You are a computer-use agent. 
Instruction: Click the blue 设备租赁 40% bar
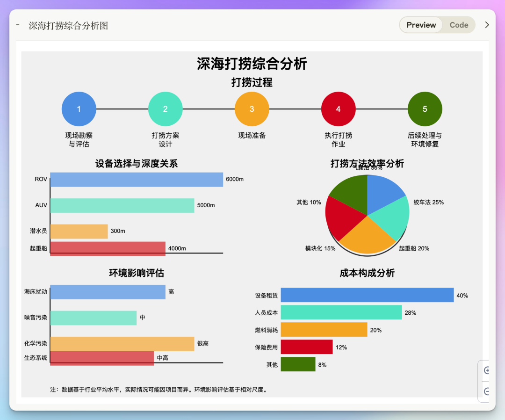[367, 295]
